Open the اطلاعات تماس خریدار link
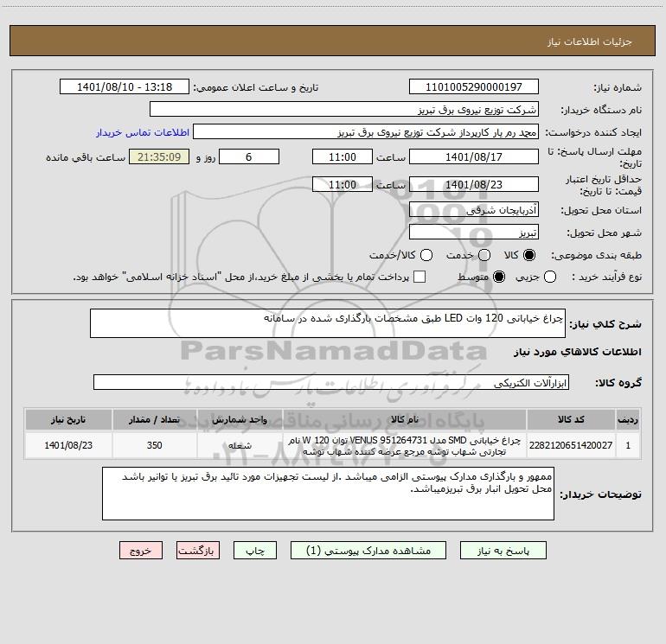The image size is (666, 644). pyautogui.click(x=143, y=132)
